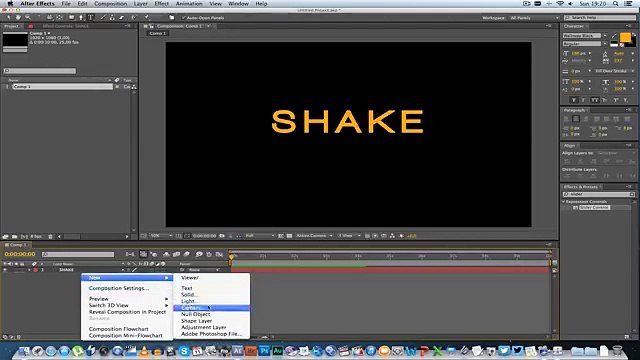Image resolution: width=640 pixels, height=360 pixels.
Task: Select the Rectangle shape tool
Action: coord(71,18)
